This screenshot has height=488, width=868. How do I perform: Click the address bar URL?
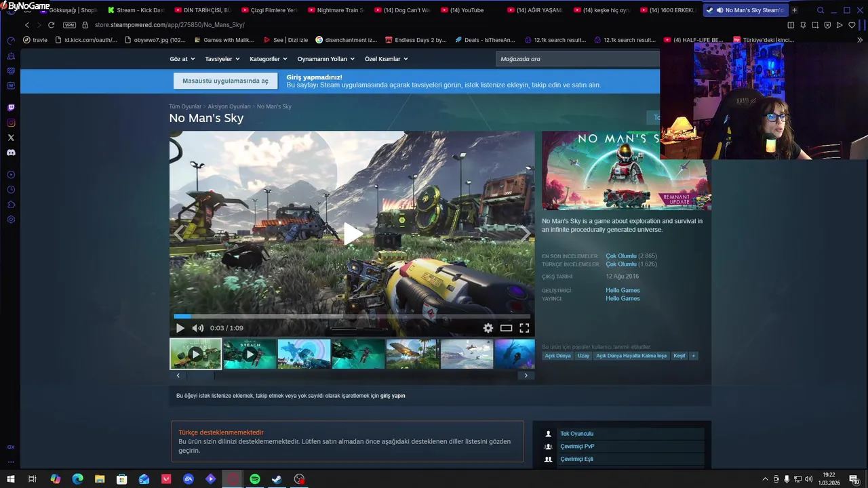170,25
